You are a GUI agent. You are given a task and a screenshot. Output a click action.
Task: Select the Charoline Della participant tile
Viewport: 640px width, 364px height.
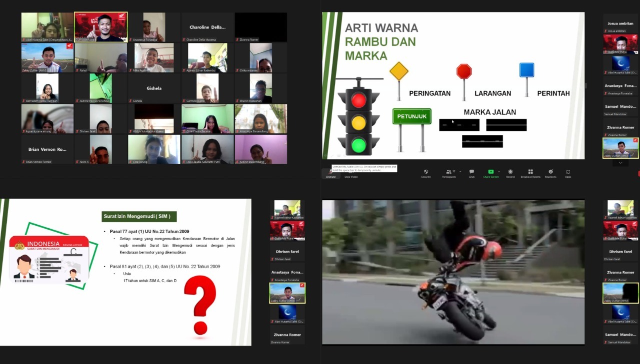[x=207, y=27]
